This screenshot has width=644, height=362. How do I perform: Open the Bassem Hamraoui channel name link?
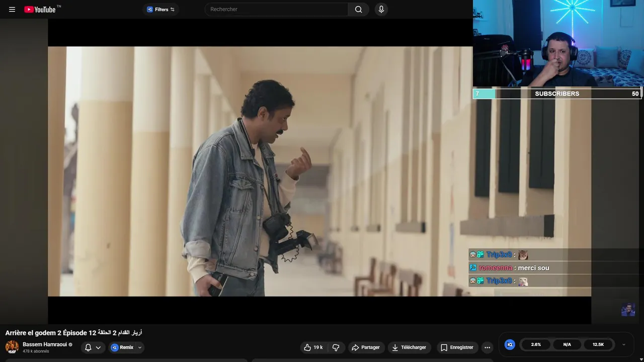[x=45, y=344]
